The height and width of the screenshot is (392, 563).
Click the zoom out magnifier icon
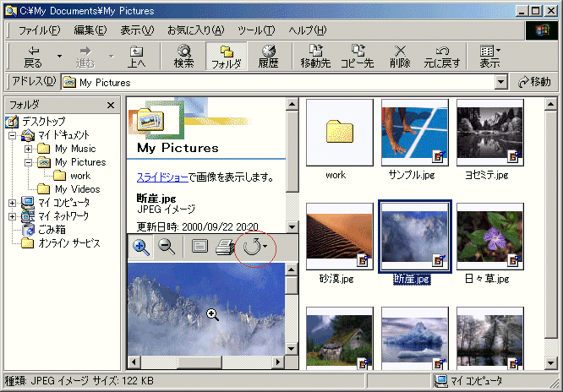[x=167, y=247]
